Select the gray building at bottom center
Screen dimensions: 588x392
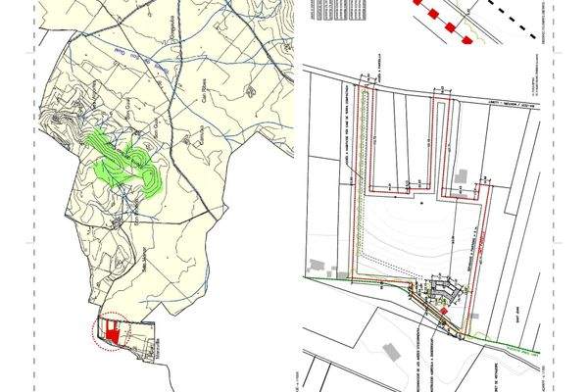[390, 350]
